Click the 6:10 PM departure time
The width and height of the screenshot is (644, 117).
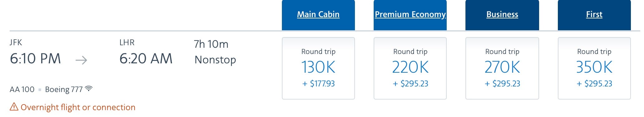click(35, 59)
